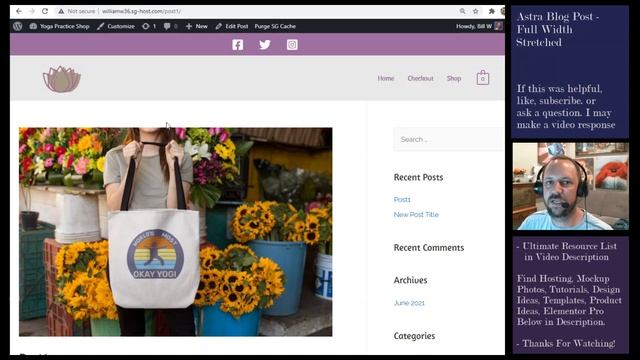
Task: Click the lotus flower site logo
Action: tap(62, 79)
